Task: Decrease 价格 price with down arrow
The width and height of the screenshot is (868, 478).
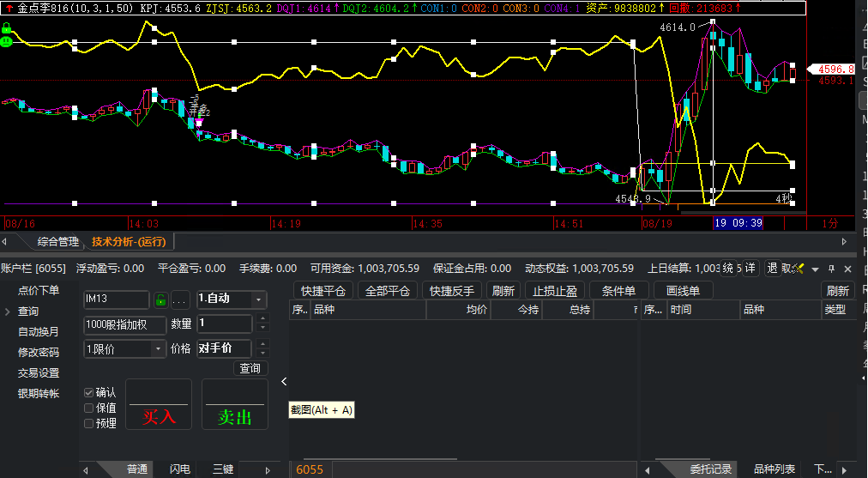Action: tap(263, 353)
